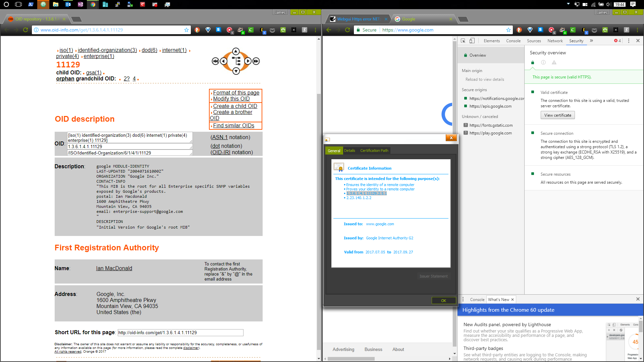This screenshot has width=644, height=362.
Task: Open Pocket extension in left Chrome window
Action: coord(272,30)
